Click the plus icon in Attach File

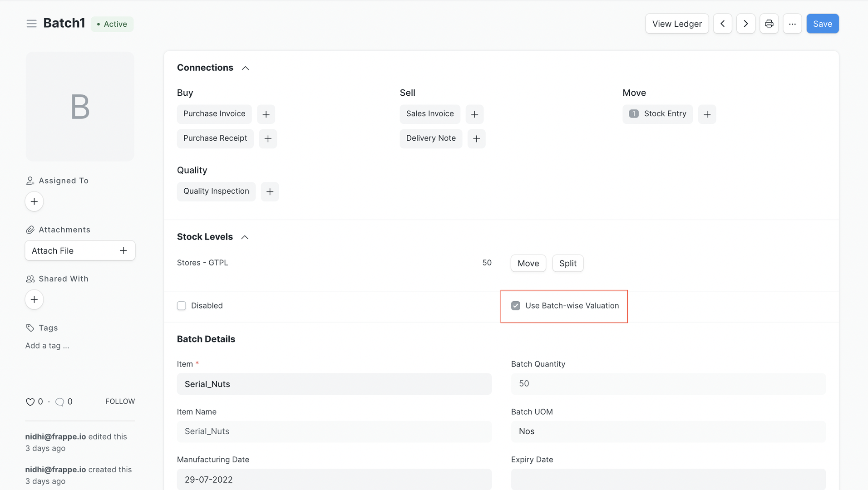[x=123, y=250]
